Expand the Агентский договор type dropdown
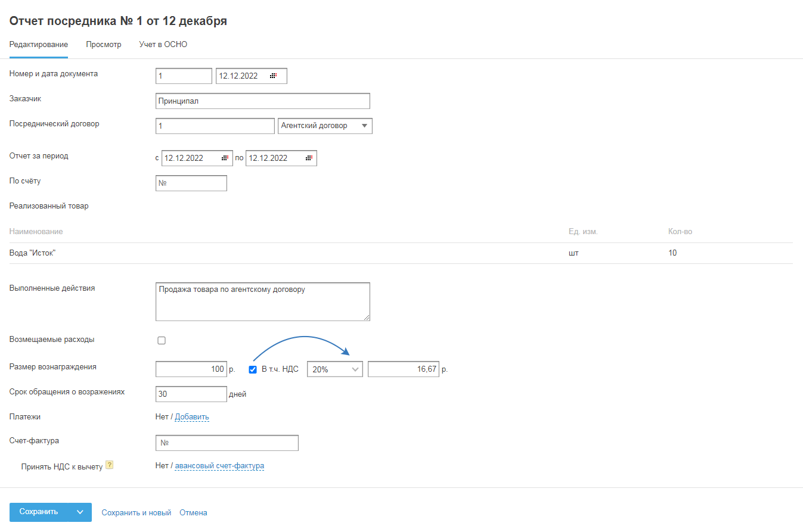This screenshot has width=803, height=532. (325, 126)
